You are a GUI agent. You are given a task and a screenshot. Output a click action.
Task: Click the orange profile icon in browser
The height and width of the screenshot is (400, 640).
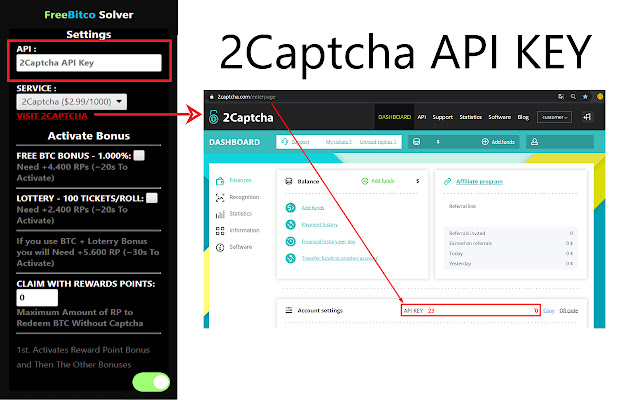click(600, 97)
